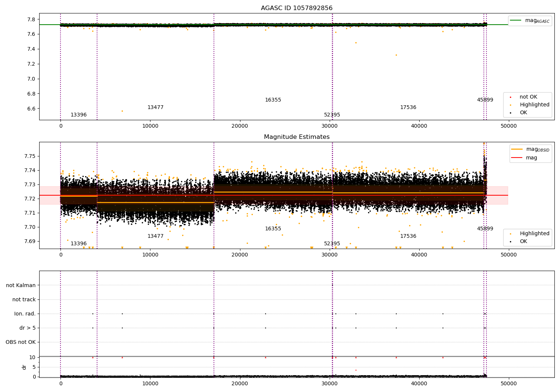Click OBSID label 17536 in Magnitude Estimates plot
The width and height of the screenshot is (560, 392).
point(408,236)
